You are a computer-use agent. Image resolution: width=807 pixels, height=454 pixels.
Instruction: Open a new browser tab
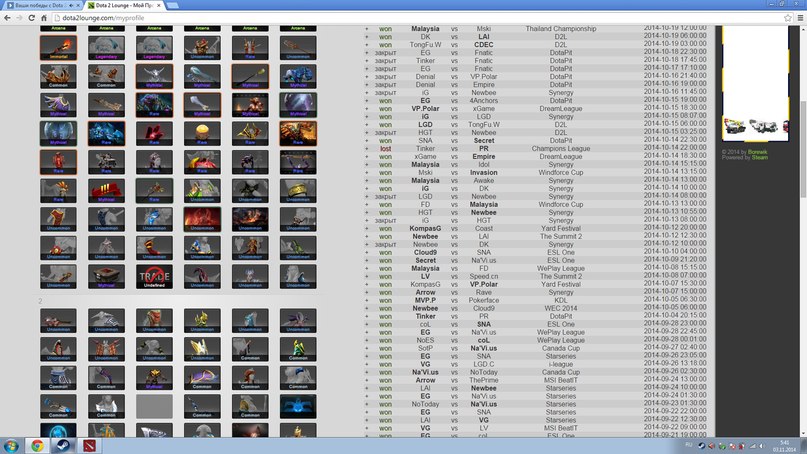tap(172, 5)
